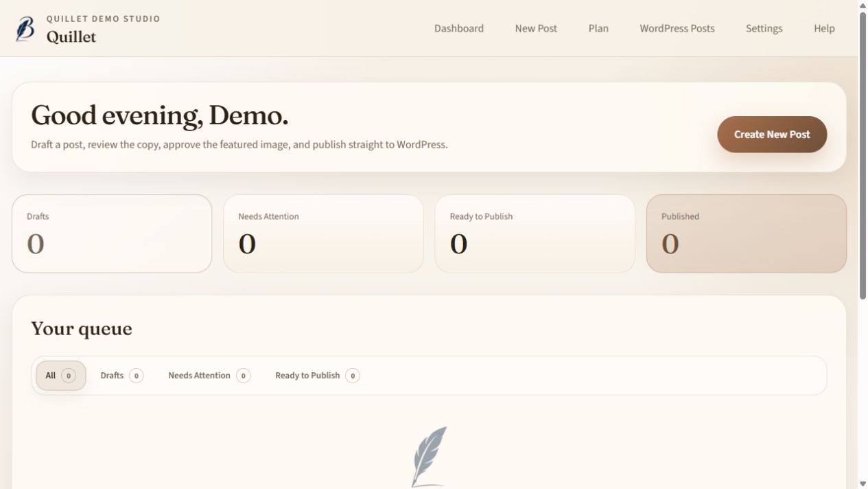Select the Ready to Publish stat card

(535, 234)
